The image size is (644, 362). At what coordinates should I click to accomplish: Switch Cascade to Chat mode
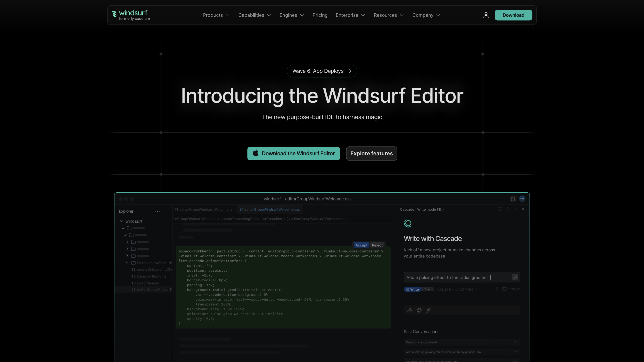click(427, 289)
